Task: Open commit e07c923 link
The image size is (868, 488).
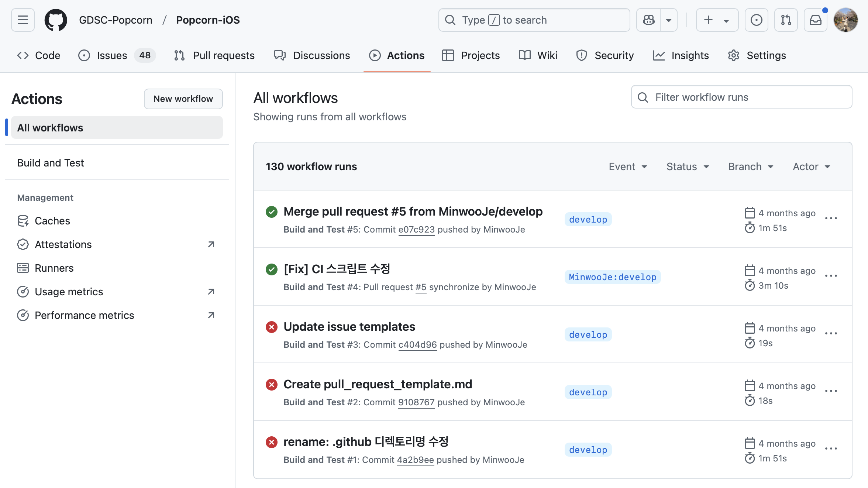Action: (416, 230)
